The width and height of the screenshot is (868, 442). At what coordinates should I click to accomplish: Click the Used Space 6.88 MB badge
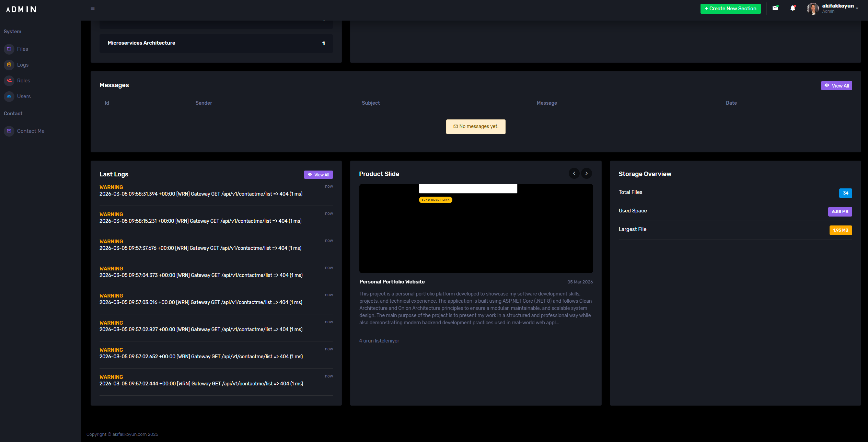[x=840, y=212]
